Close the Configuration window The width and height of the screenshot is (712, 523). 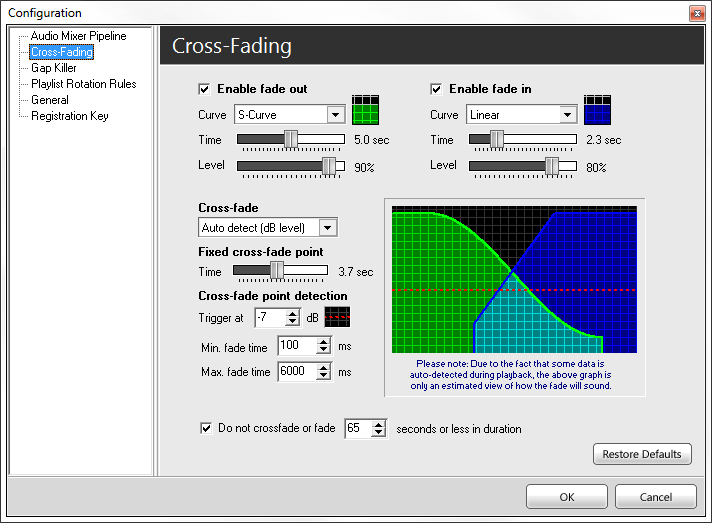click(696, 13)
